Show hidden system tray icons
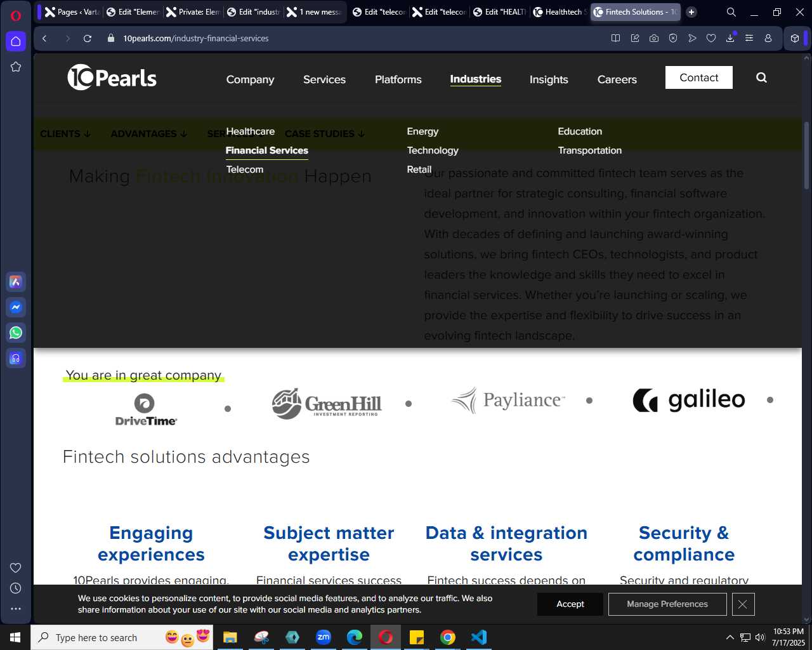 pyautogui.click(x=730, y=637)
